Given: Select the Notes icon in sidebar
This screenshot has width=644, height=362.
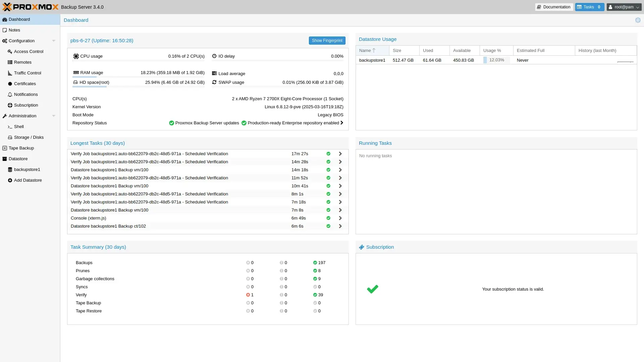Looking at the screenshot, I should tap(5, 30).
